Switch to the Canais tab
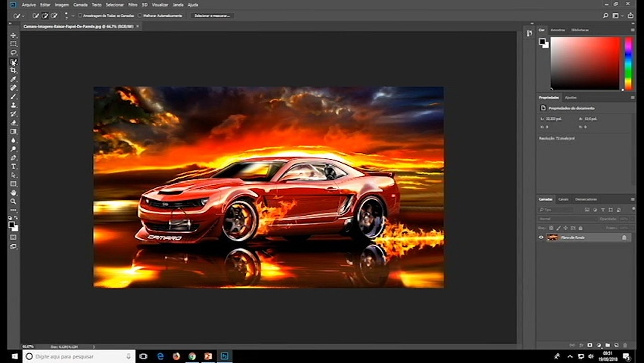The image size is (644, 363). 563,199
